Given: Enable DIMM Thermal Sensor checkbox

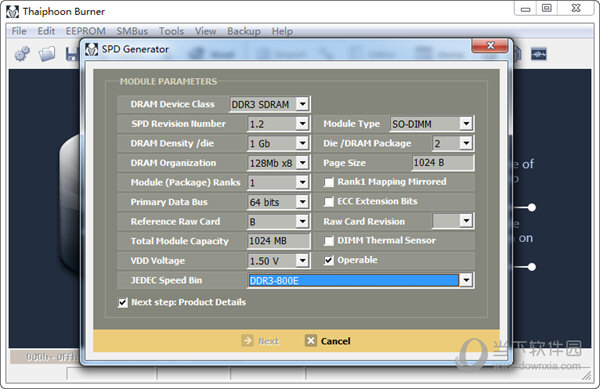Looking at the screenshot, I should click(329, 241).
